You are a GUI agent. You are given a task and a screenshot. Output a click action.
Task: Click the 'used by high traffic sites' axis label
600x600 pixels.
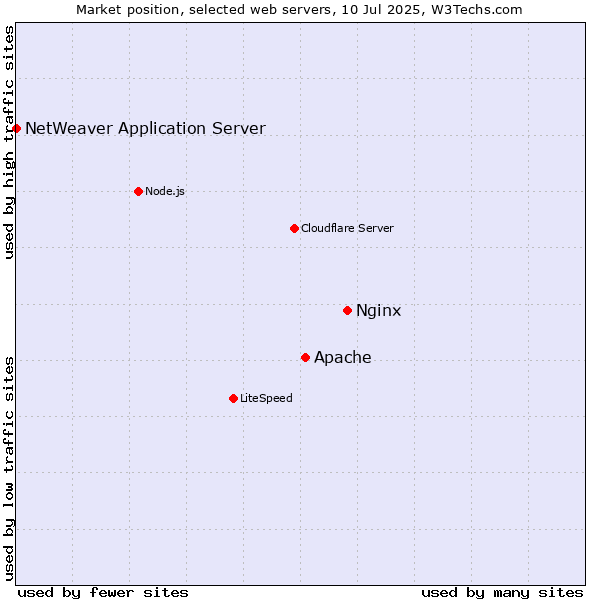click(8, 142)
